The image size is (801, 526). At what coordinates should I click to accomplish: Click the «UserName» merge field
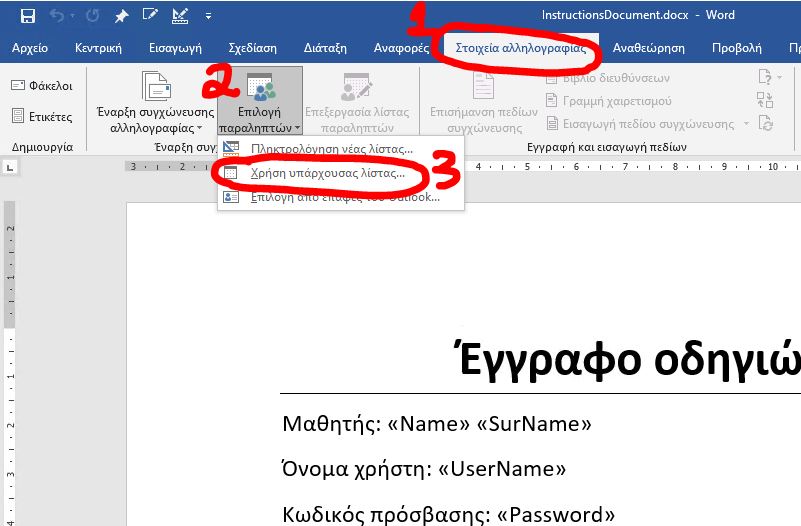[502, 469]
